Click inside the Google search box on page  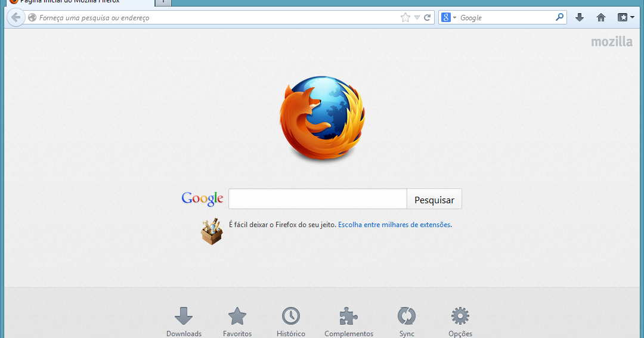click(x=317, y=199)
